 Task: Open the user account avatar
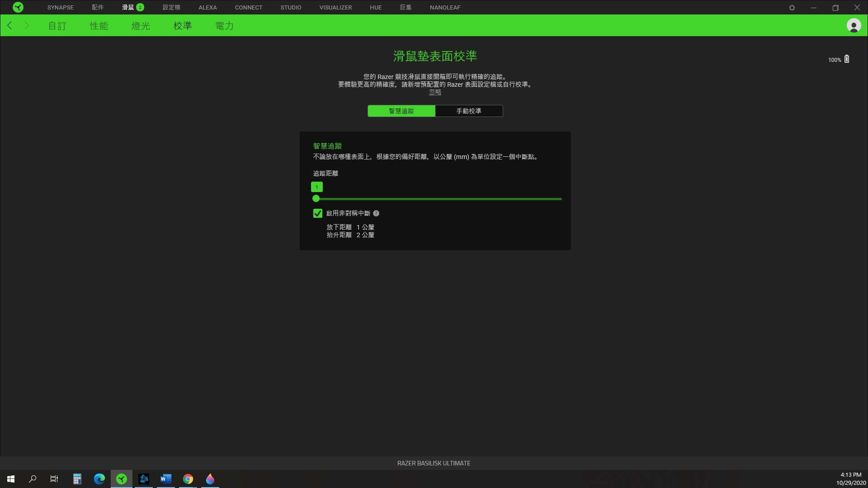click(x=854, y=26)
